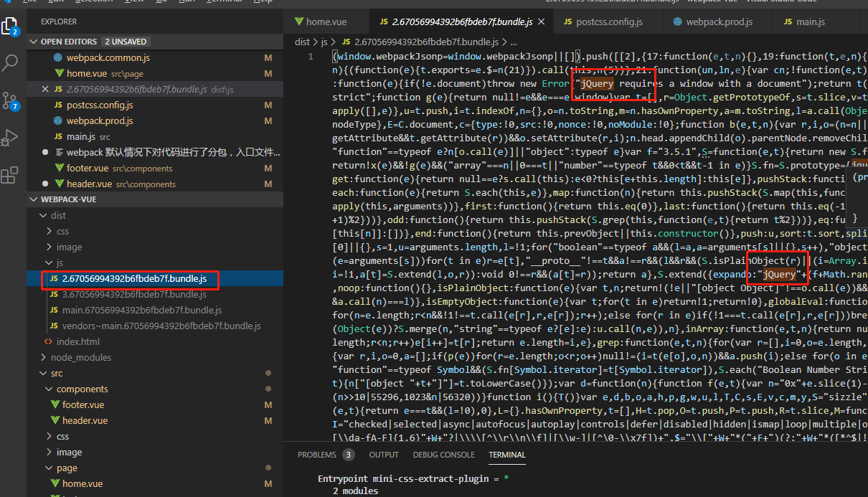This screenshot has height=497, width=868.
Task: Open the Run and Debug view
Action: (x=10, y=138)
